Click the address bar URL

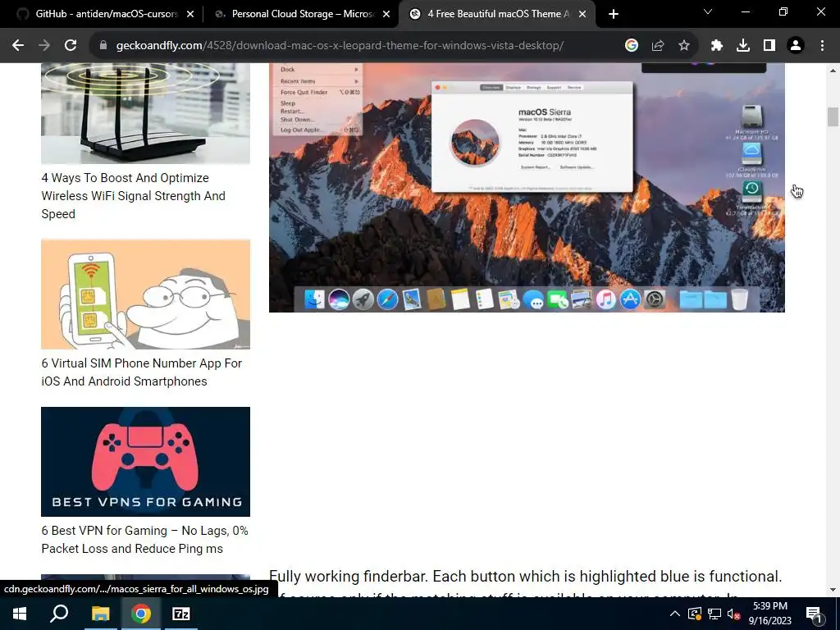340,46
